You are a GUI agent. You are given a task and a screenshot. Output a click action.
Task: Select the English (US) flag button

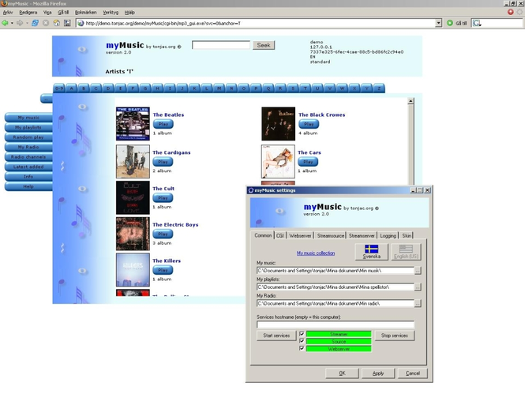point(406,252)
